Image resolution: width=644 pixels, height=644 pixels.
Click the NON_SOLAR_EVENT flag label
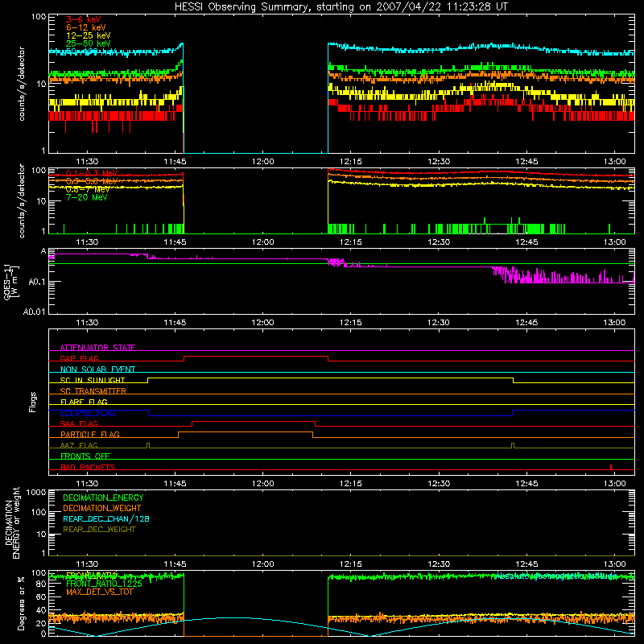click(x=97, y=369)
